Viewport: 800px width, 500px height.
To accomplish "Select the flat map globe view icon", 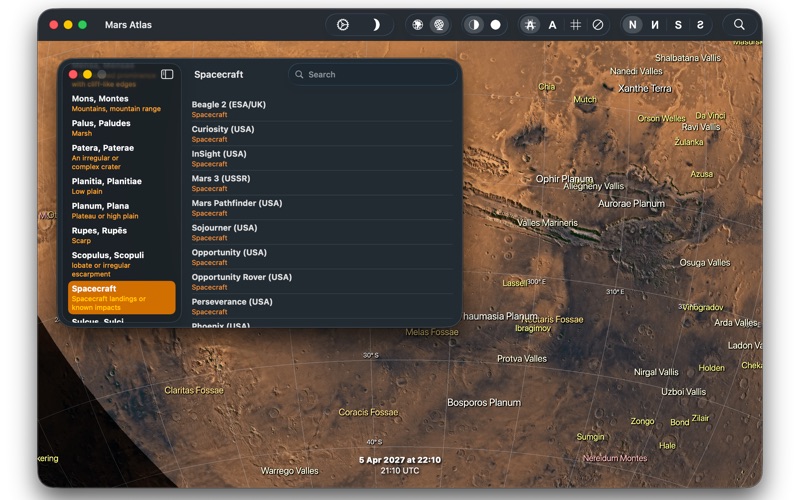I will tap(417, 24).
